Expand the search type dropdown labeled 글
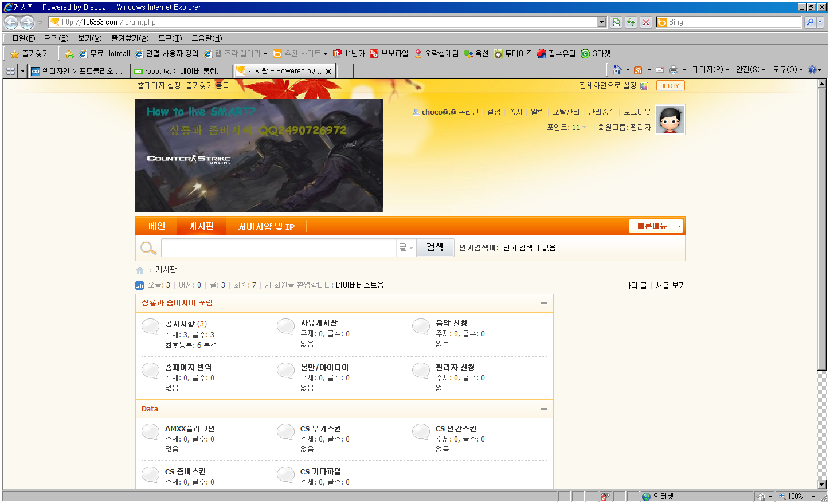 [406, 247]
